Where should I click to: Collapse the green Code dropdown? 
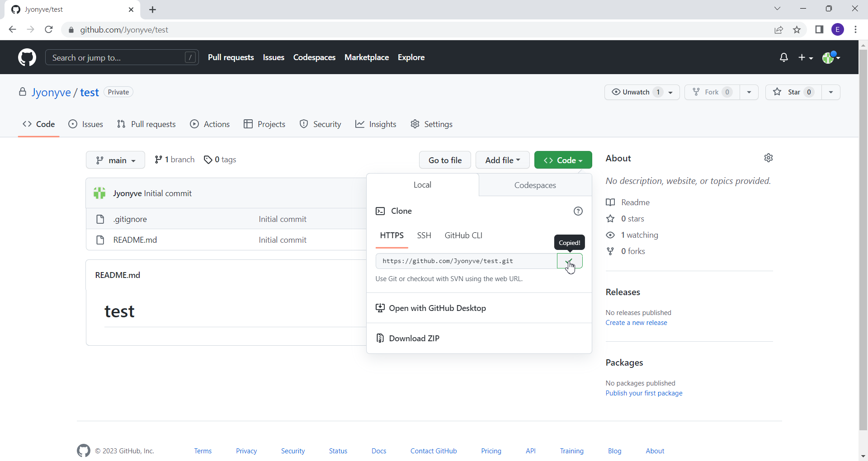tap(563, 160)
